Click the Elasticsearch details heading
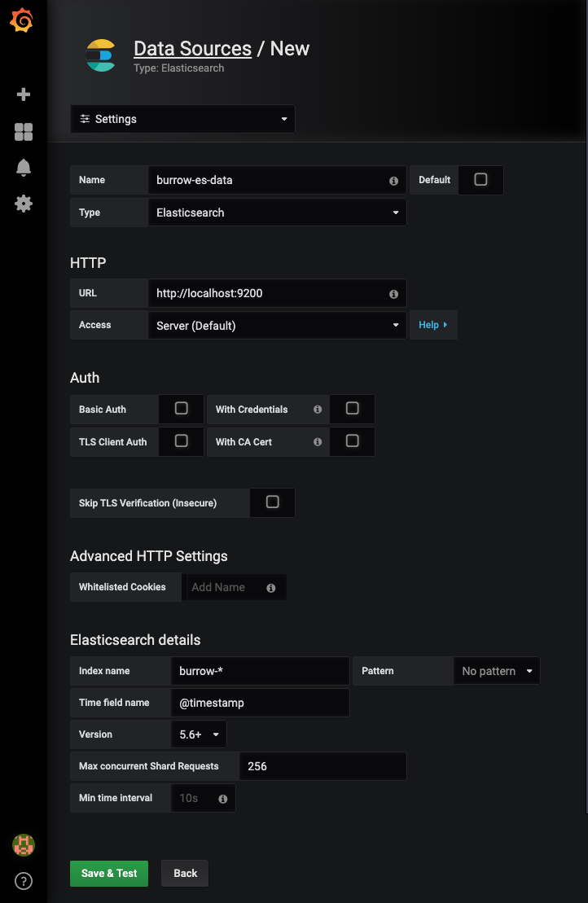 [x=135, y=640]
